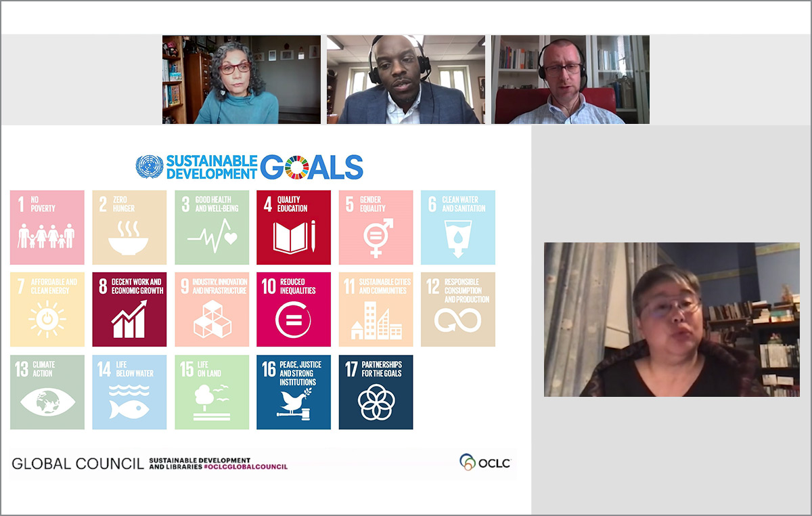Click Sustainable Cities and Communities tile
Screen dimensions: 812x516
[x=376, y=309]
